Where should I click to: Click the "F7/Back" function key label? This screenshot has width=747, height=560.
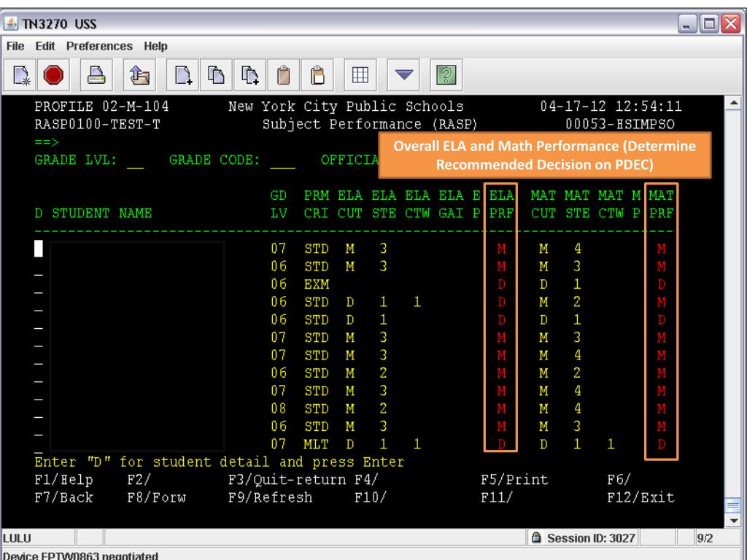[x=64, y=498]
